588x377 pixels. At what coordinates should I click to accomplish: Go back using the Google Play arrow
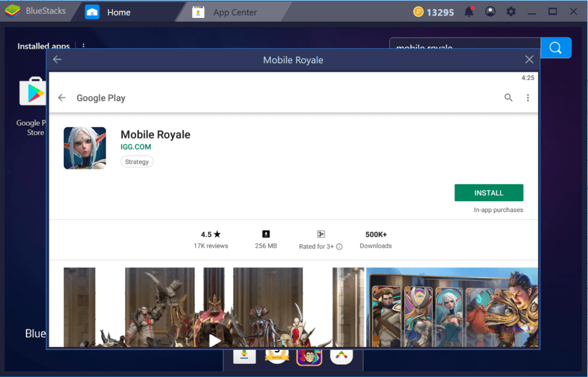[61, 98]
